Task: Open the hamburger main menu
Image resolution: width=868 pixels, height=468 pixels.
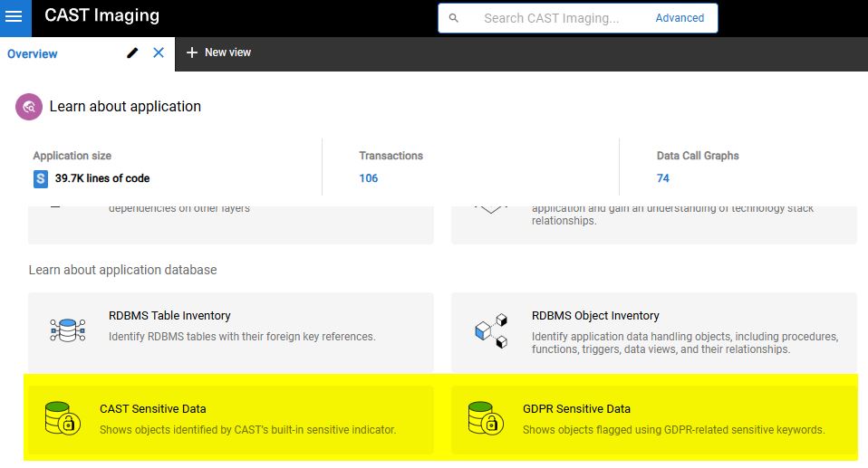Action: click(14, 17)
